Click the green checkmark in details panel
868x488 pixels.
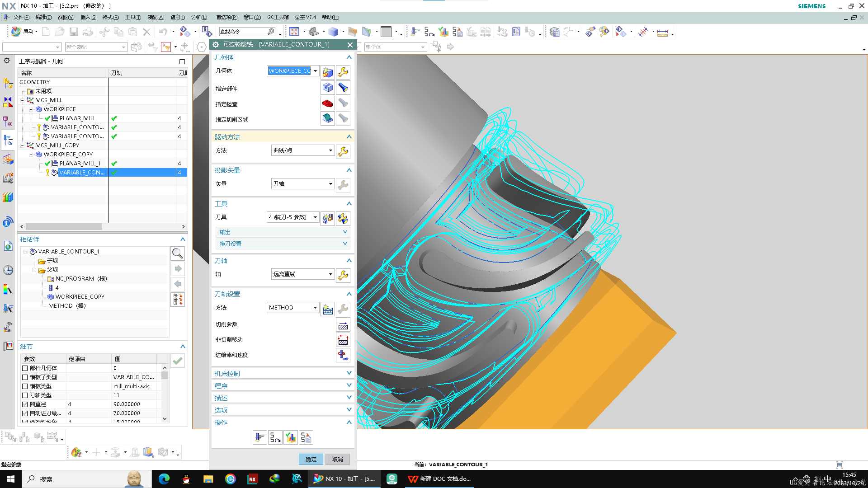(x=178, y=361)
